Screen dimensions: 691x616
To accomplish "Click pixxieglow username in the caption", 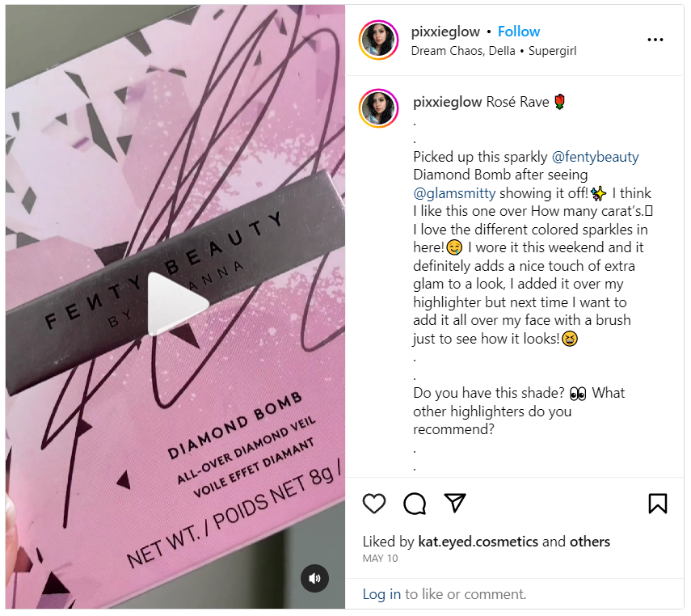I will [447, 102].
